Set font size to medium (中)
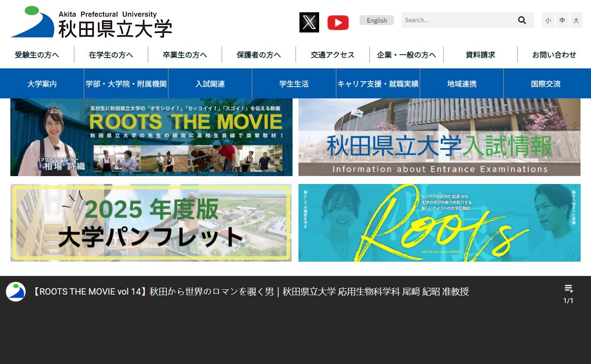591x364 pixels. [562, 20]
